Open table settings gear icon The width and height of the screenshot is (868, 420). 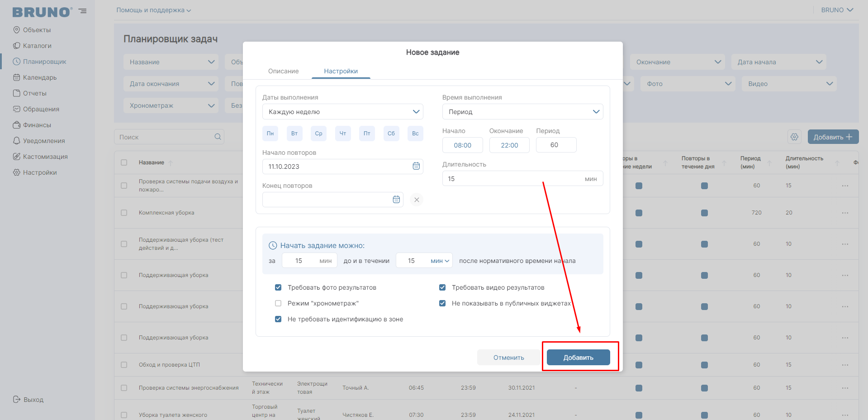(x=794, y=137)
